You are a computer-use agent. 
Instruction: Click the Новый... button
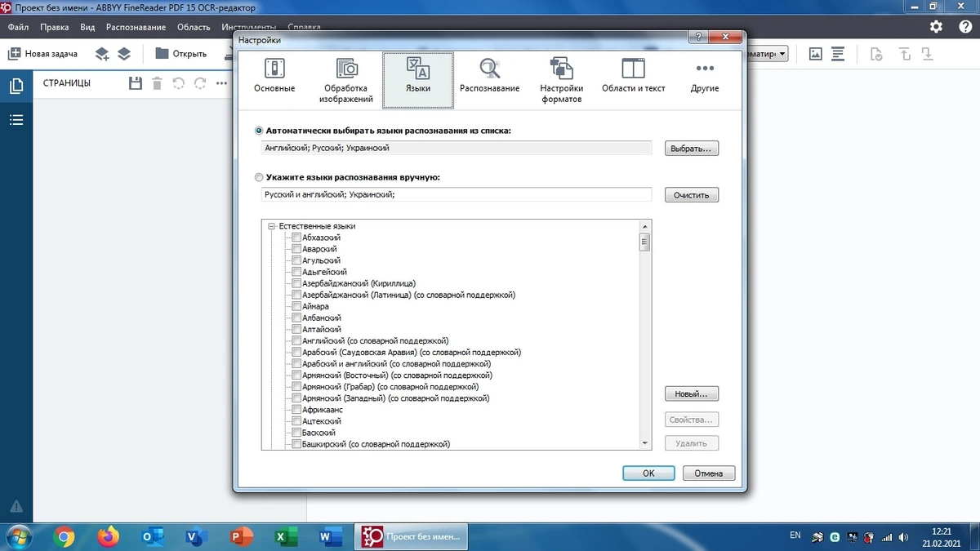coord(692,394)
